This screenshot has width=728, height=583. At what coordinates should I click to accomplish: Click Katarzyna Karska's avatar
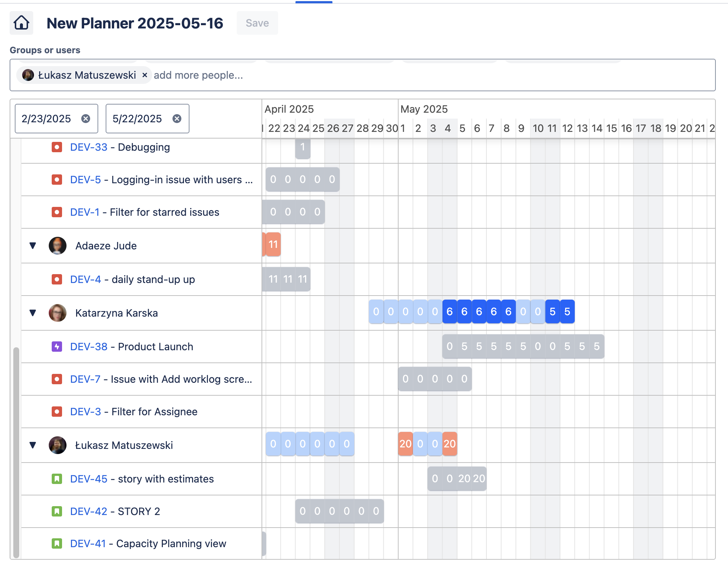point(58,313)
